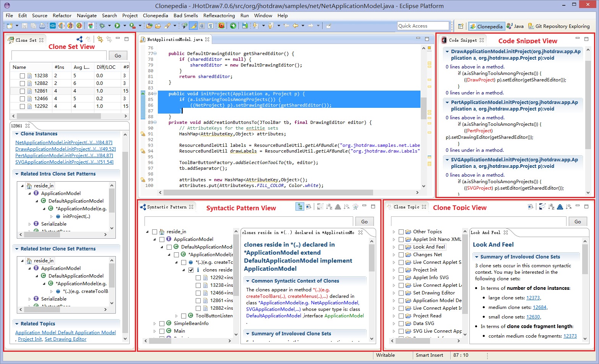Check the box for clone set 12292 in Clone Set table
This screenshot has width=599, height=364.
[22, 106]
